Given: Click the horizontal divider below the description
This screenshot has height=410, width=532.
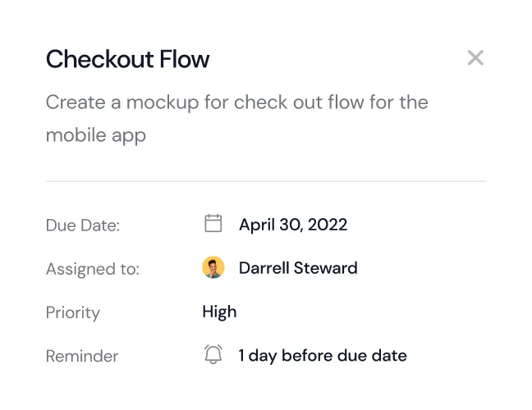Looking at the screenshot, I should [266, 180].
